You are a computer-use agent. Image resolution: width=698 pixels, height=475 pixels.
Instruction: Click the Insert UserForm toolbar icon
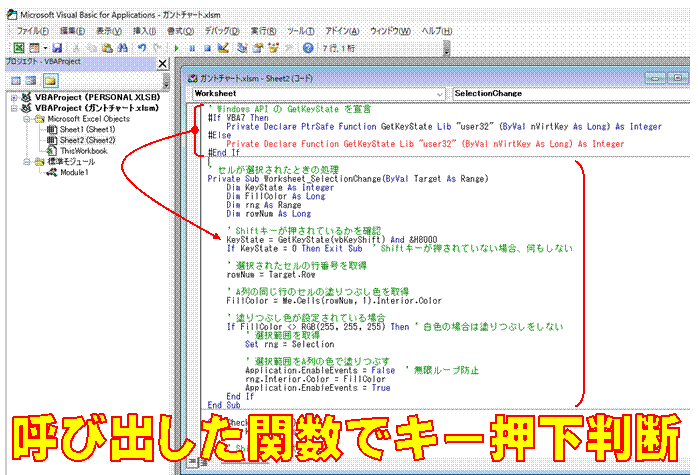34,48
